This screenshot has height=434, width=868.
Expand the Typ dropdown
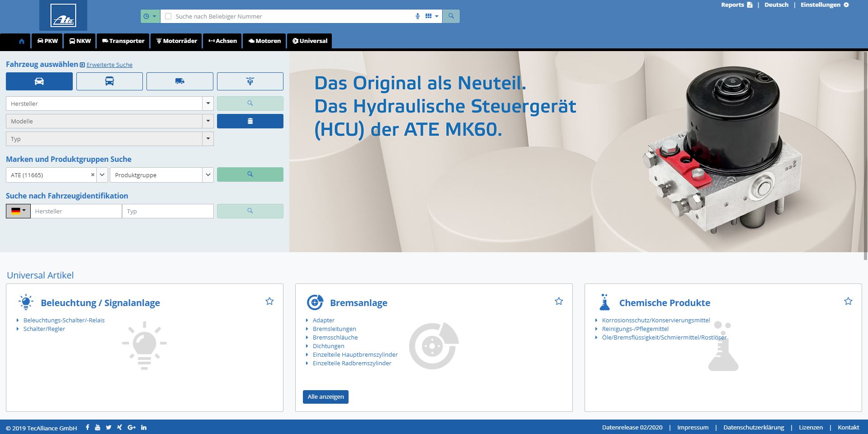[x=208, y=139]
